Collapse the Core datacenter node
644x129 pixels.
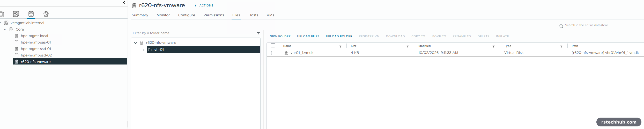point(5,29)
